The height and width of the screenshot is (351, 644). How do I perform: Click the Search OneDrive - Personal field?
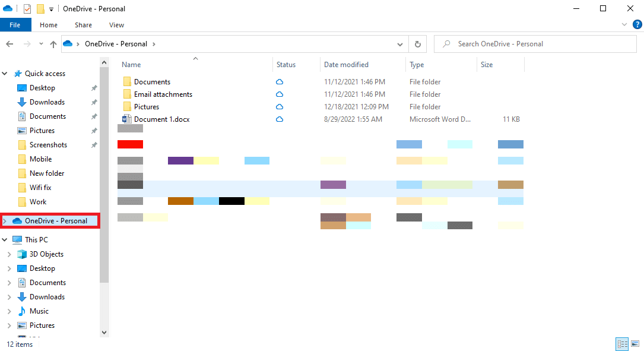pos(535,44)
